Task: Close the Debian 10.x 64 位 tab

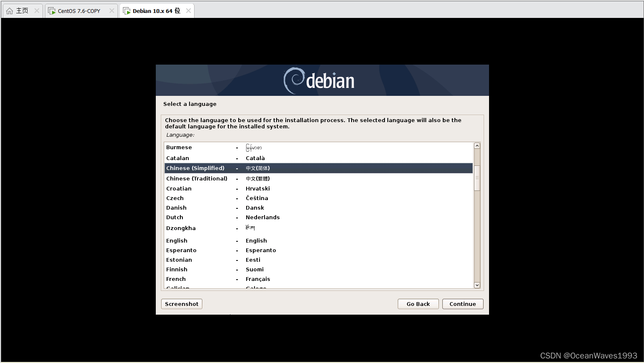Action: (x=188, y=11)
